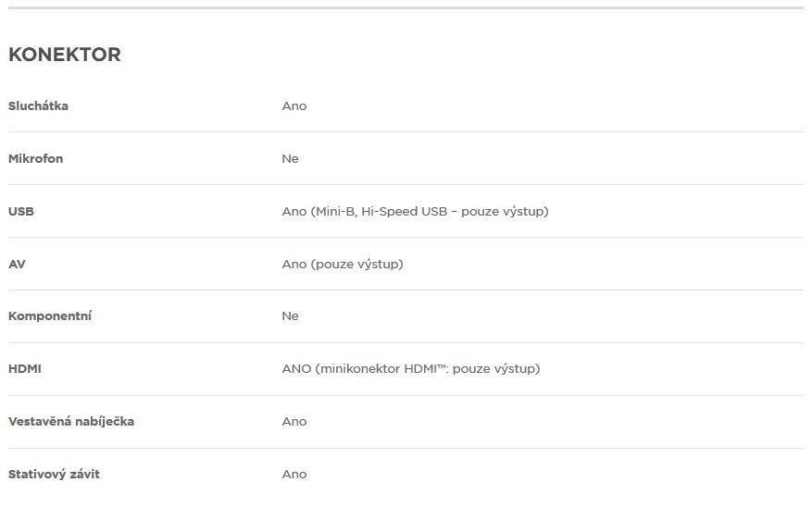
Task: Click the Ano value beside Stativový závit
Action: click(x=294, y=475)
